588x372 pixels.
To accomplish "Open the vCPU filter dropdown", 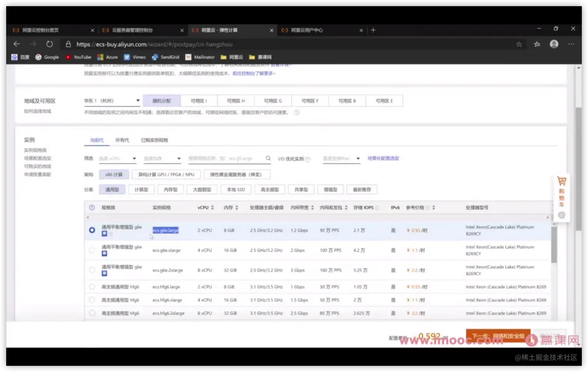I will 117,159.
